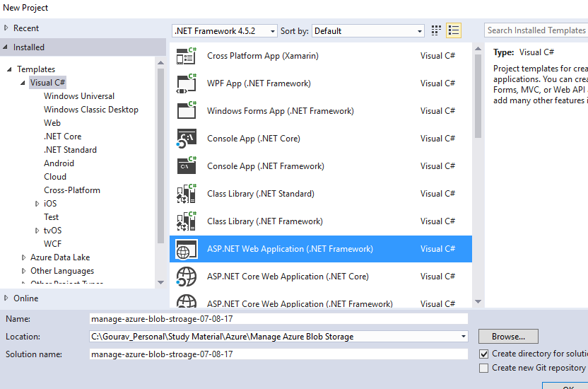This screenshot has height=389, width=588.
Task: Collapse the Templates tree node
Action: [x=9, y=69]
